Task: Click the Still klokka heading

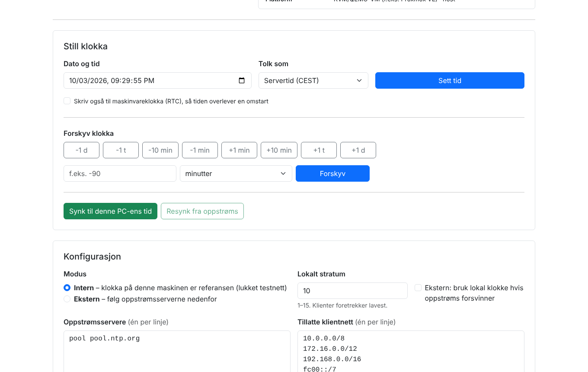Action: [86, 46]
